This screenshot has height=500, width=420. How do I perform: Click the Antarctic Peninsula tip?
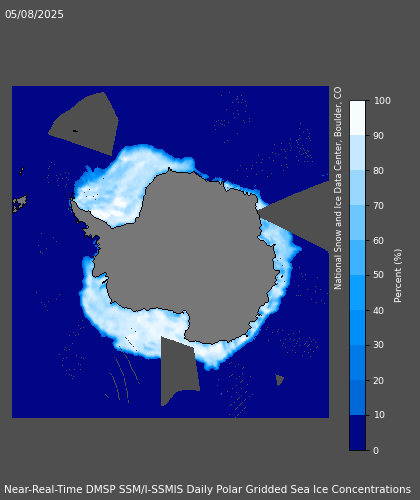(x=72, y=202)
